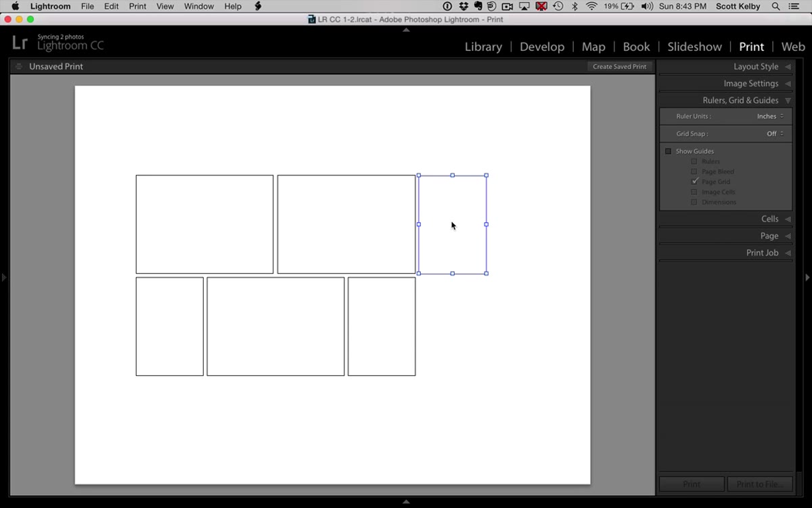Select the wide cell in bottom row middle

(x=275, y=326)
